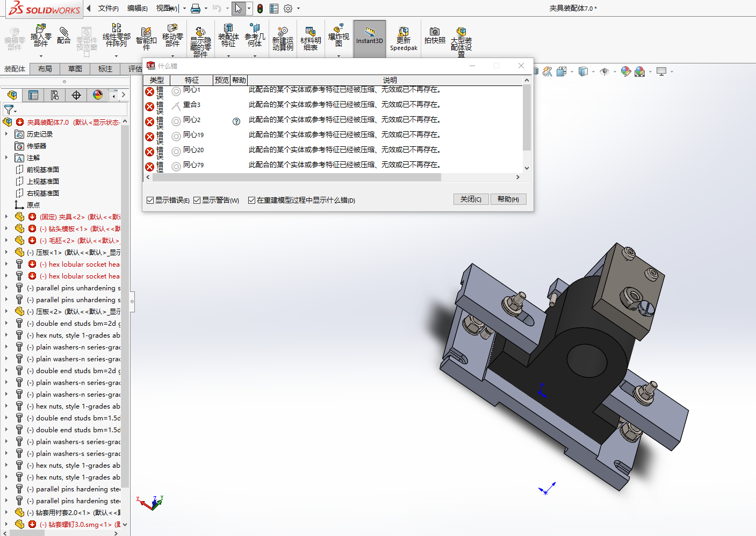Image resolution: width=756 pixels, height=536 pixels.
Task: Click the print icon in the title bar
Action: click(x=196, y=9)
